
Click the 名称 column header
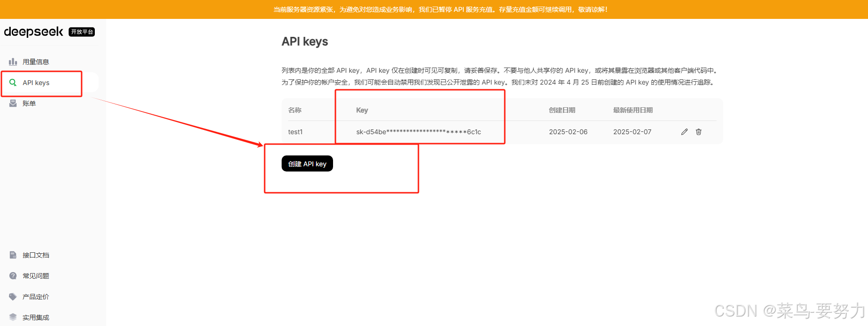(x=295, y=110)
